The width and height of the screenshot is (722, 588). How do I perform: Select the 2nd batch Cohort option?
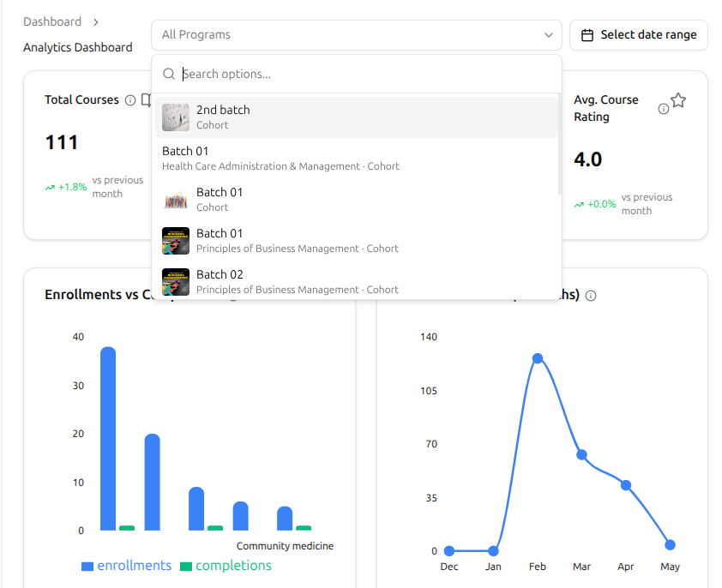(x=357, y=117)
